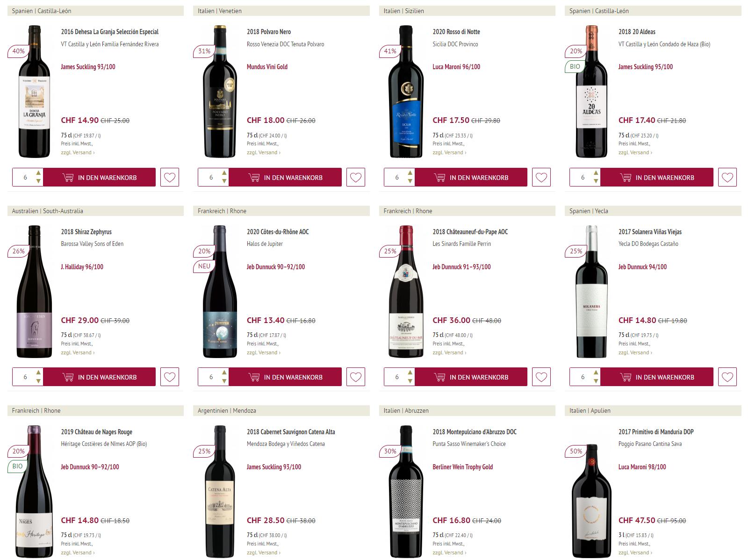Click the Montepulciano d'Abruzzo bottle image
This screenshot has height=560, width=749.
406,491
